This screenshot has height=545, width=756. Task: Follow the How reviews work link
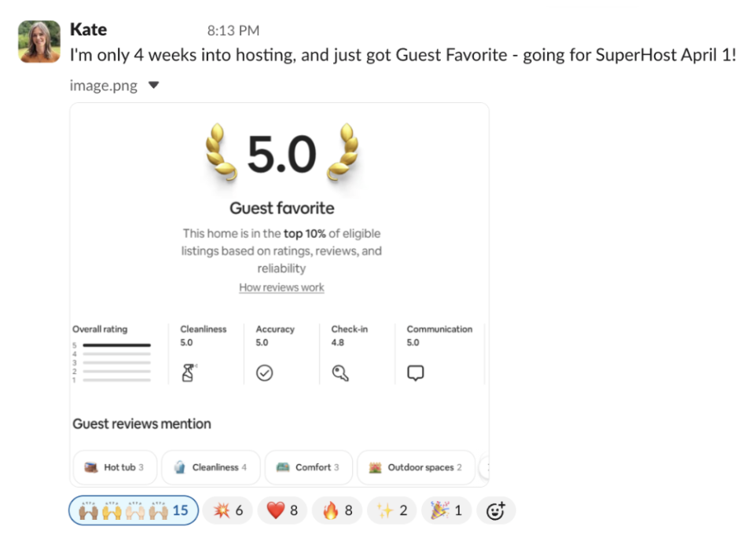coord(281,287)
